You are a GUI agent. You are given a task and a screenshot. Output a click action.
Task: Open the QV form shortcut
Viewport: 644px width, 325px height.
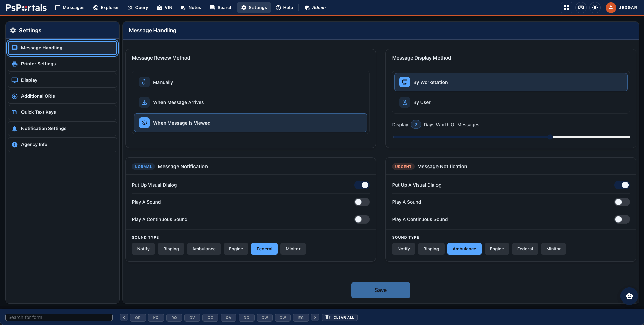pyautogui.click(x=192, y=317)
